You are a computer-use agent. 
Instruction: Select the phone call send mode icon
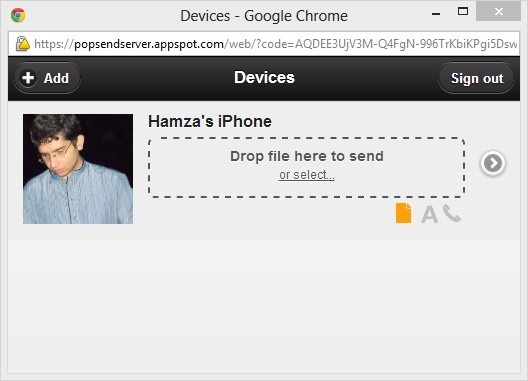pos(452,213)
